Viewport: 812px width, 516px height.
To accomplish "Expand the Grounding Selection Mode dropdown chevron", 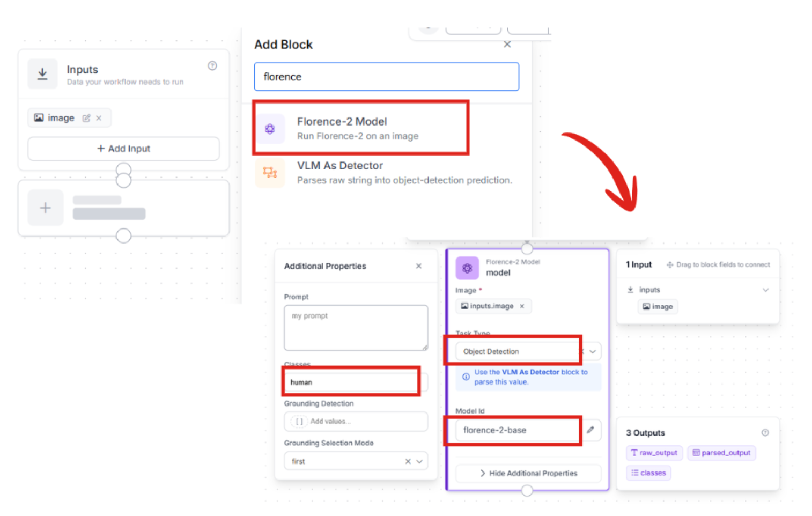I will pyautogui.click(x=419, y=461).
